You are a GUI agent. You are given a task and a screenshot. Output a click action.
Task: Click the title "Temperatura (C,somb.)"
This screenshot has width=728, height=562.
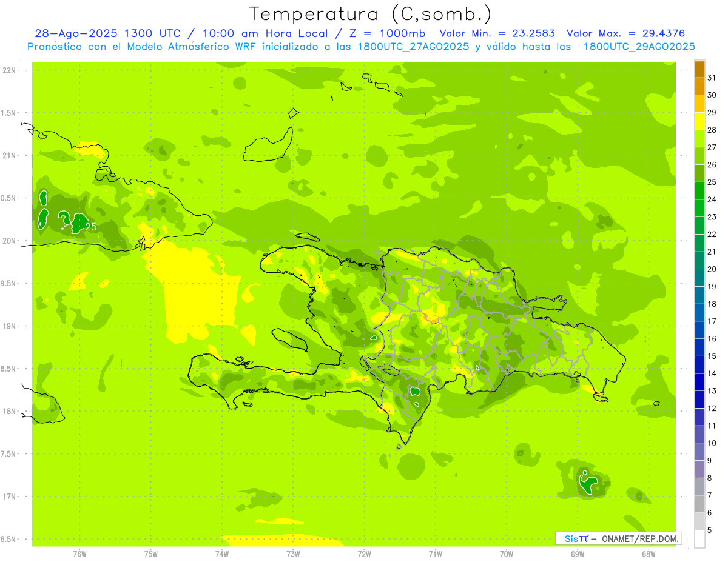click(x=370, y=14)
